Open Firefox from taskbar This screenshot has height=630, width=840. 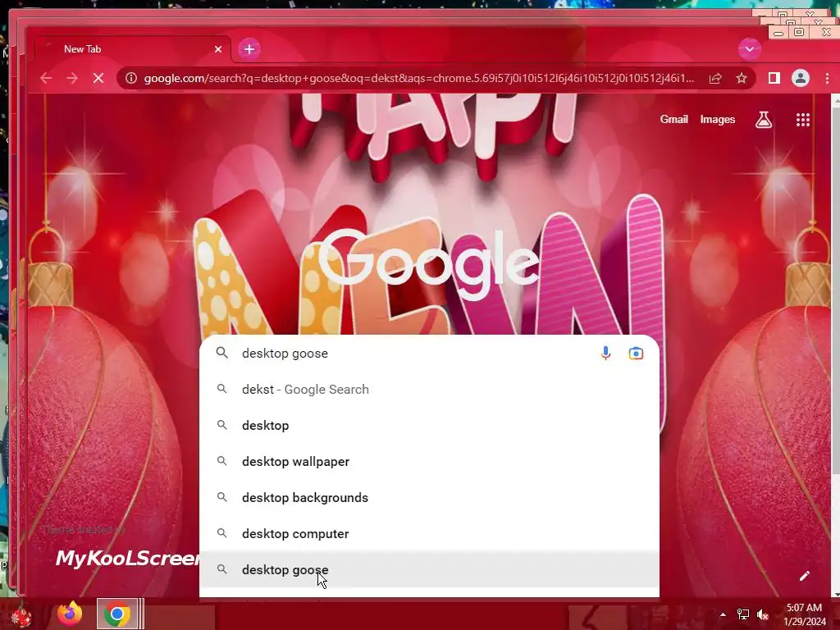tap(70, 614)
